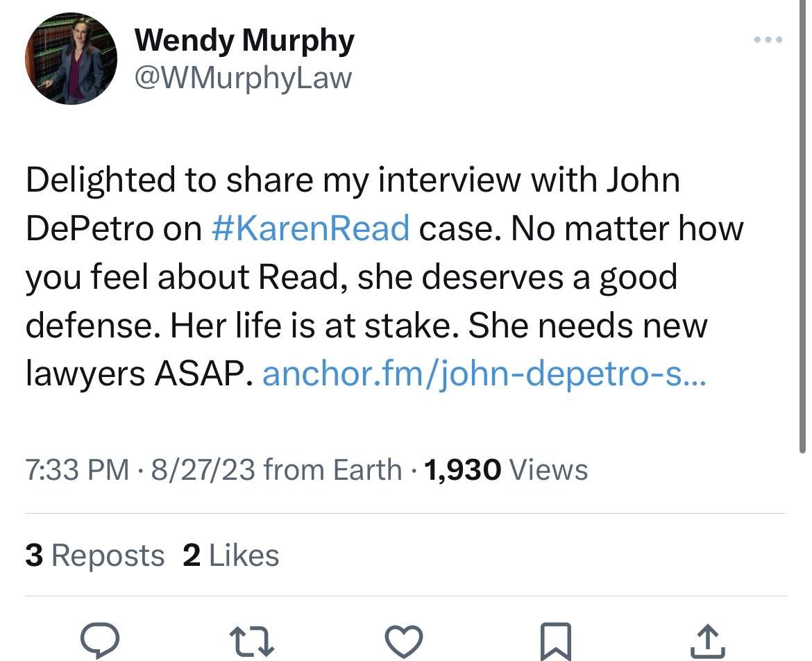Tap the share upload icon
The width and height of the screenshot is (812, 661).
point(707,640)
